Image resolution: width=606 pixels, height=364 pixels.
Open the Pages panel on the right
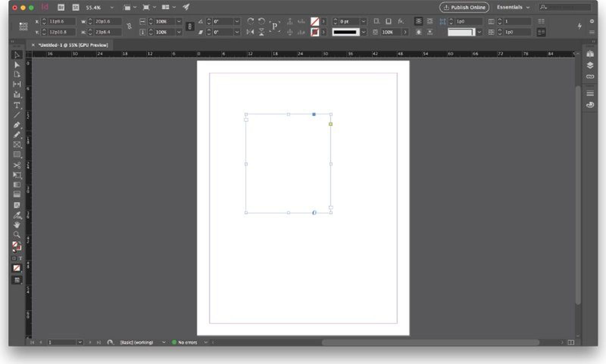coord(590,54)
